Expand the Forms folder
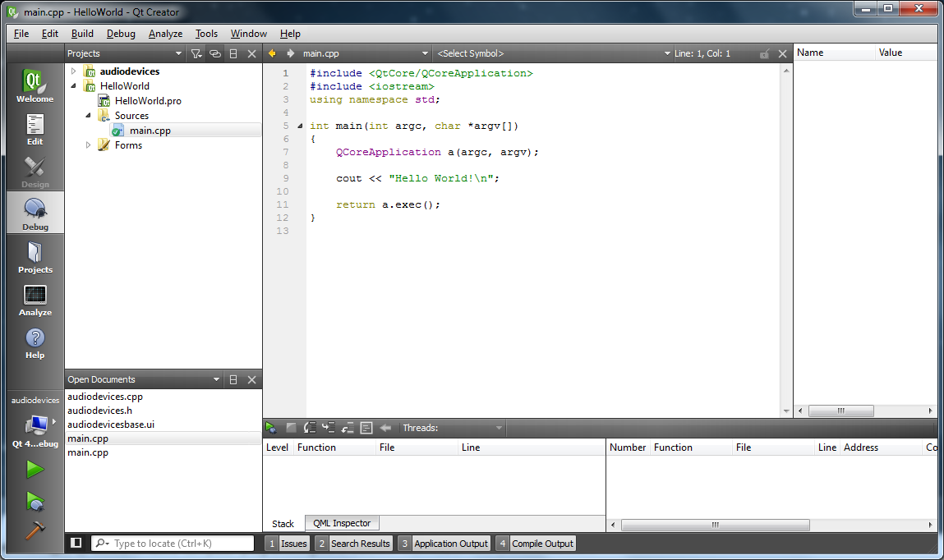The height and width of the screenshot is (560, 944). tap(88, 145)
